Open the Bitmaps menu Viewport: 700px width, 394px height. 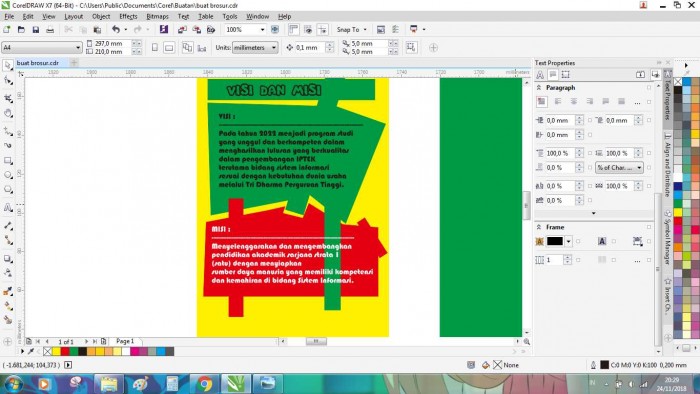pyautogui.click(x=157, y=17)
